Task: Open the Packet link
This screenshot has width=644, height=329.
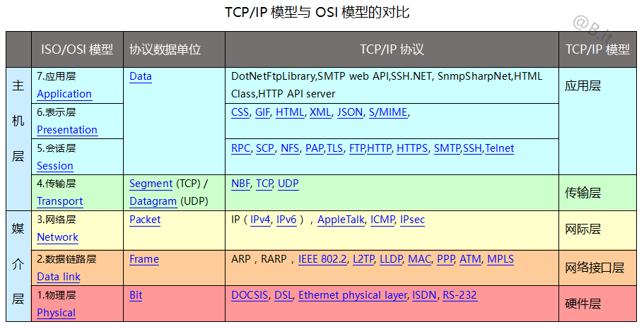Action: tap(145, 220)
